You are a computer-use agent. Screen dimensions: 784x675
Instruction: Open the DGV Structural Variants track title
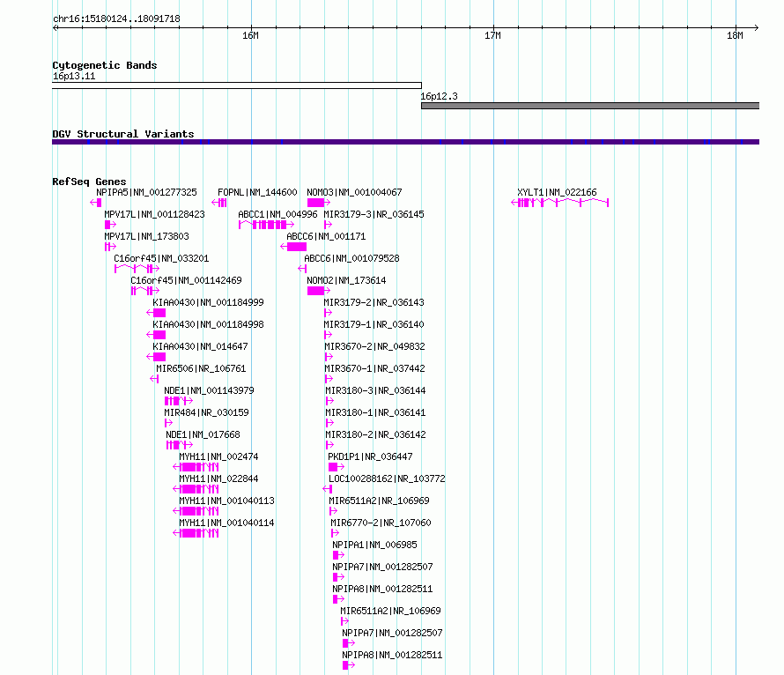[123, 134]
